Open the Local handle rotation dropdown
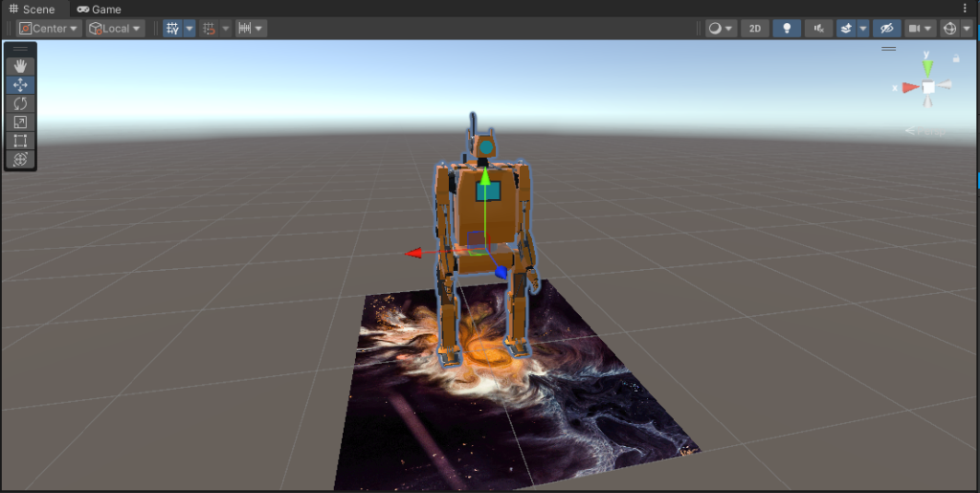The image size is (980, 493). [x=115, y=29]
